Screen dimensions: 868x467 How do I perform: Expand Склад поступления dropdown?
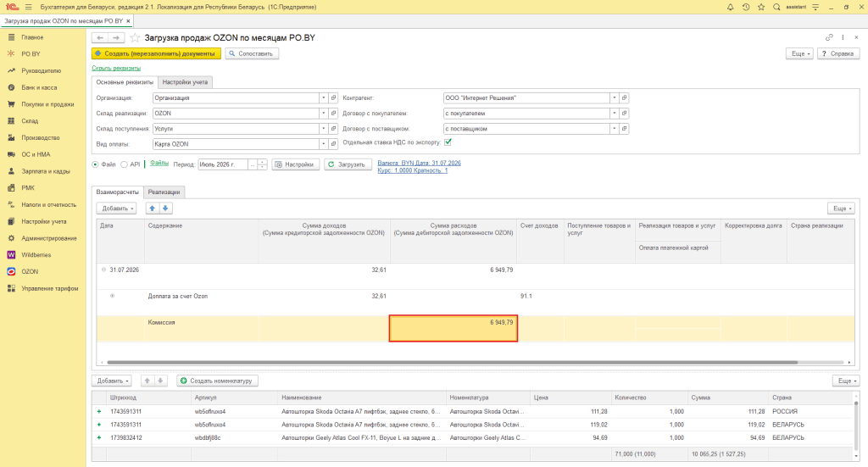323,129
